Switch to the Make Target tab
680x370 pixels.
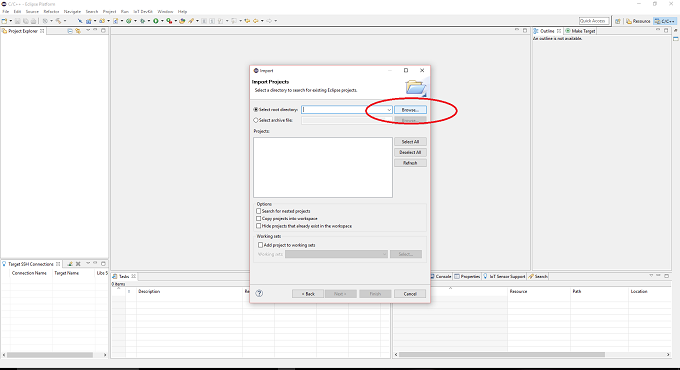[x=580, y=31]
